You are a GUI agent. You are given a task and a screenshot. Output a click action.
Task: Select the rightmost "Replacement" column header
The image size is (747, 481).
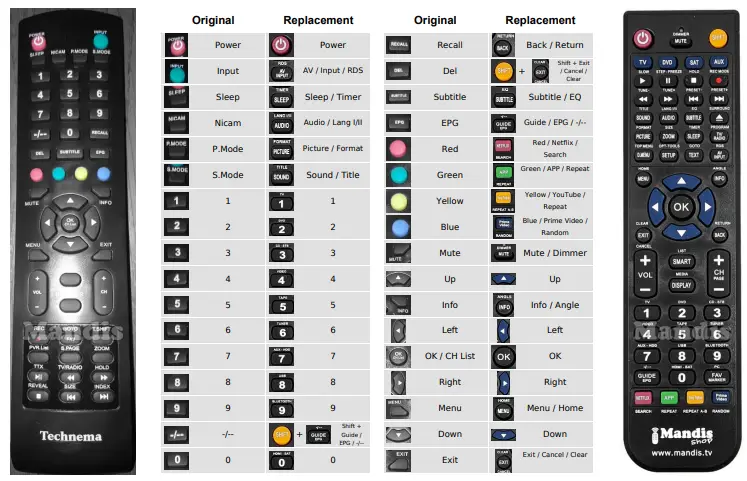click(540, 20)
